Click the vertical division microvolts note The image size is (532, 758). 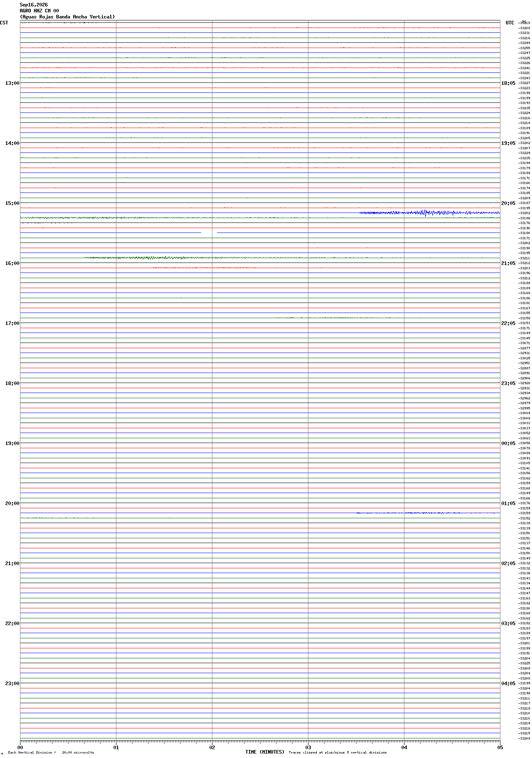pyautogui.click(x=51, y=752)
